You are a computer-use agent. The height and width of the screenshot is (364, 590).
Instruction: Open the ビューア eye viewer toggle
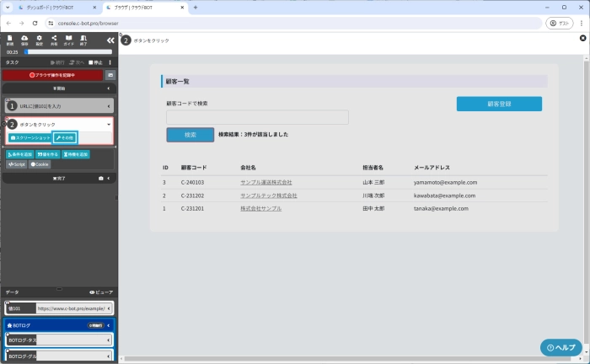coord(101,292)
